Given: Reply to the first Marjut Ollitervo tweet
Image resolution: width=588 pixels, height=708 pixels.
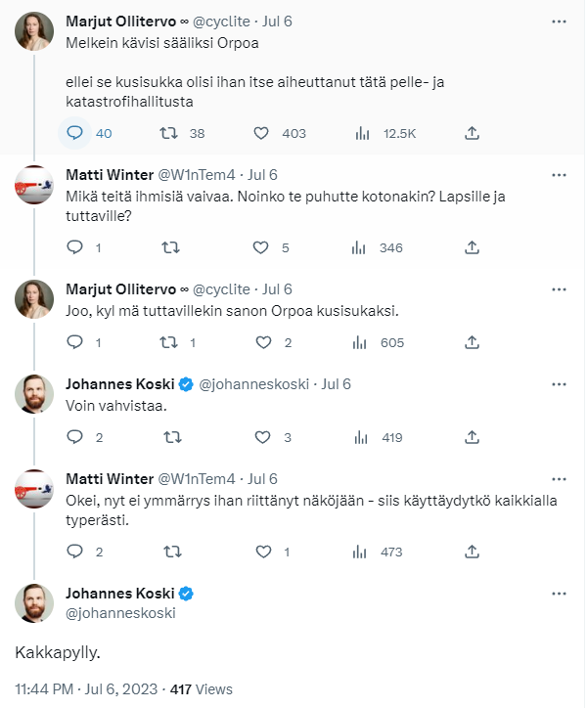Looking at the screenshot, I should 75,133.
